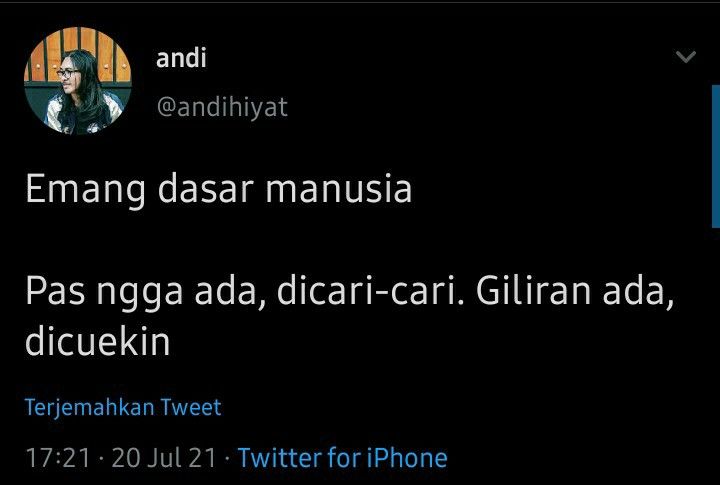This screenshot has height=485, width=720.
Task: Open the "Twitter for iPhone" source link
Action: (343, 458)
